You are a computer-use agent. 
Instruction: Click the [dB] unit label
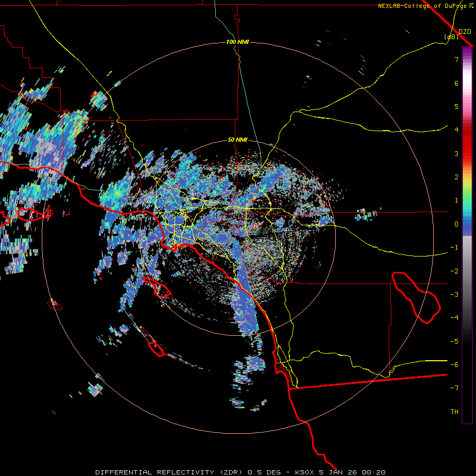[452, 37]
